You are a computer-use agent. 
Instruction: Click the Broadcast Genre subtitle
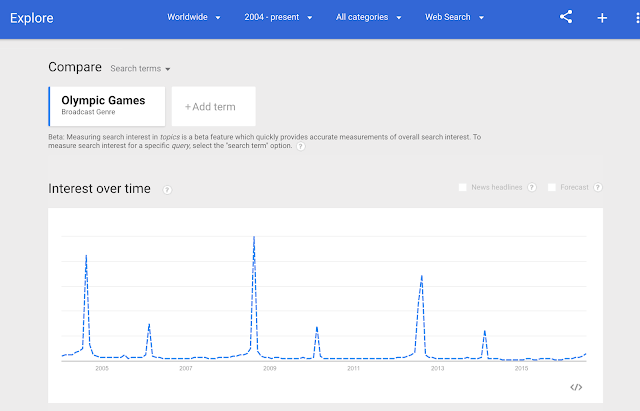pos(88,112)
